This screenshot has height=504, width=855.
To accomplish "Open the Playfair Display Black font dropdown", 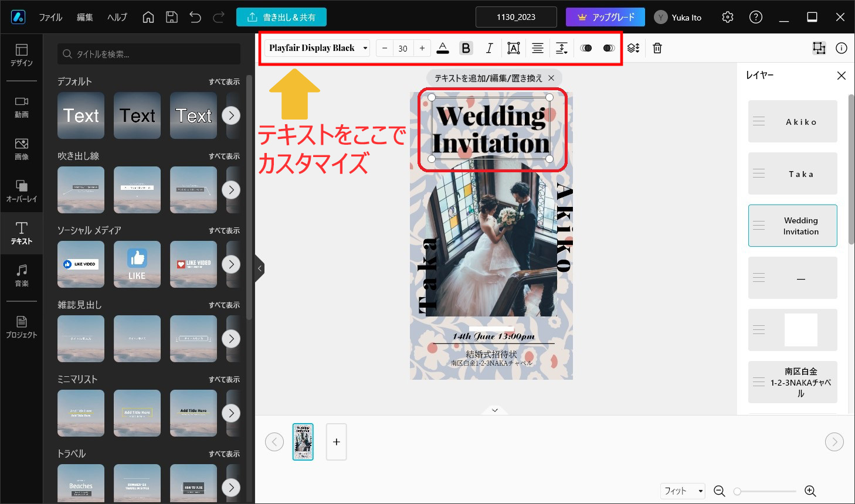I will tap(317, 48).
